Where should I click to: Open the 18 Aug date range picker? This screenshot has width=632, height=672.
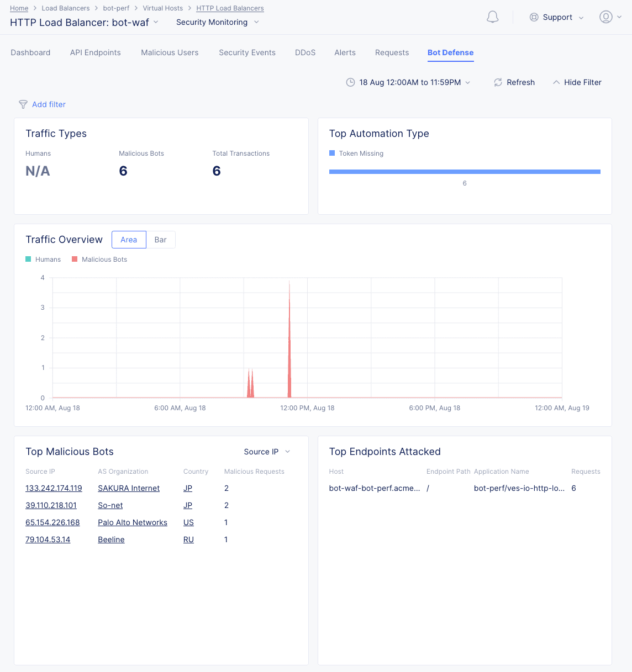click(409, 82)
